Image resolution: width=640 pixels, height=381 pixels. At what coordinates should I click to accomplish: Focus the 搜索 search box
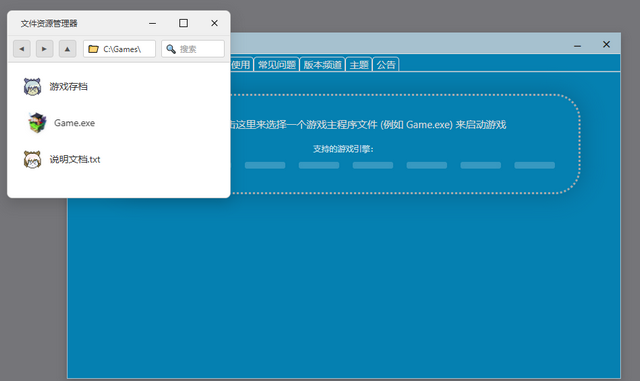coord(193,49)
